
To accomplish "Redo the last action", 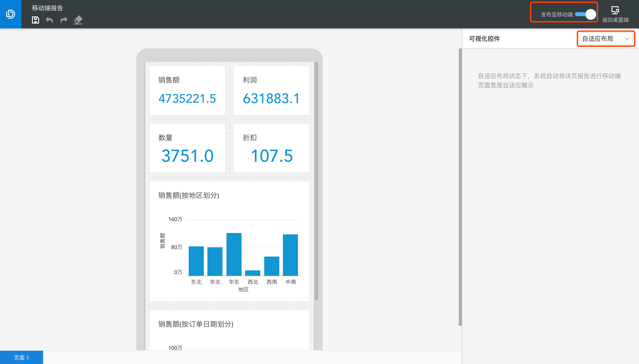I will [64, 20].
